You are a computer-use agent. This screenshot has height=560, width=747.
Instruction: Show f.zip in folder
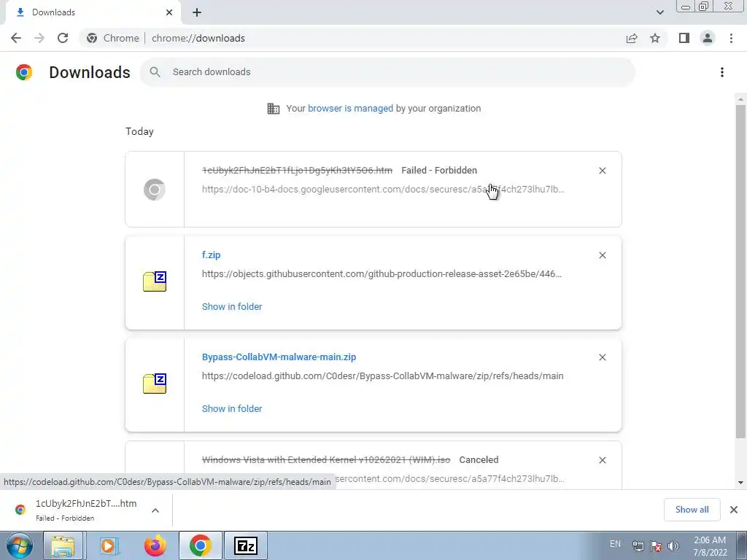(232, 307)
